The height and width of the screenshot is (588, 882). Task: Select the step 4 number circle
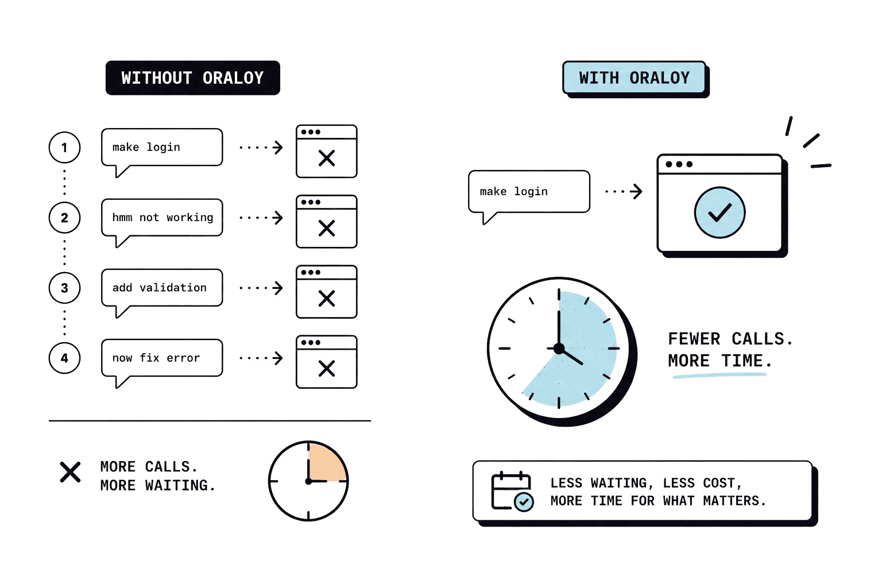click(x=64, y=358)
